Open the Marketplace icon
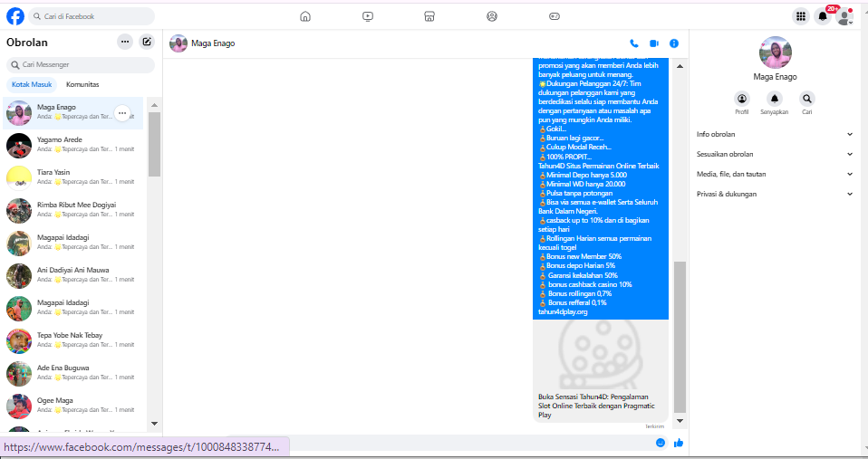Image resolution: width=868 pixels, height=459 pixels. point(429,16)
